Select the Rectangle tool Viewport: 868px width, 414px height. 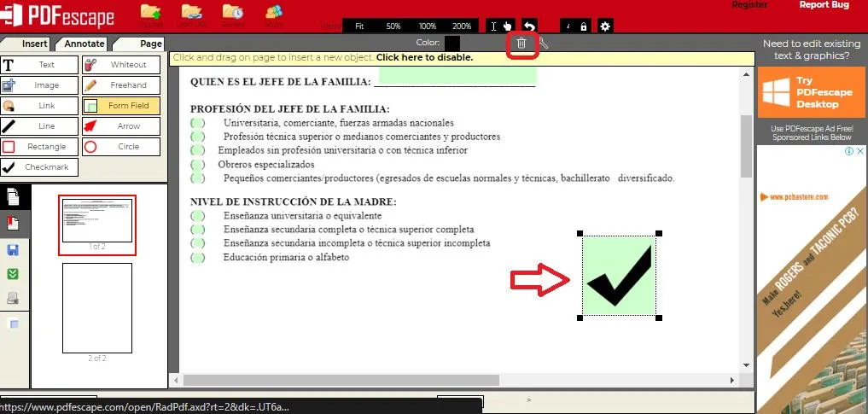click(39, 147)
